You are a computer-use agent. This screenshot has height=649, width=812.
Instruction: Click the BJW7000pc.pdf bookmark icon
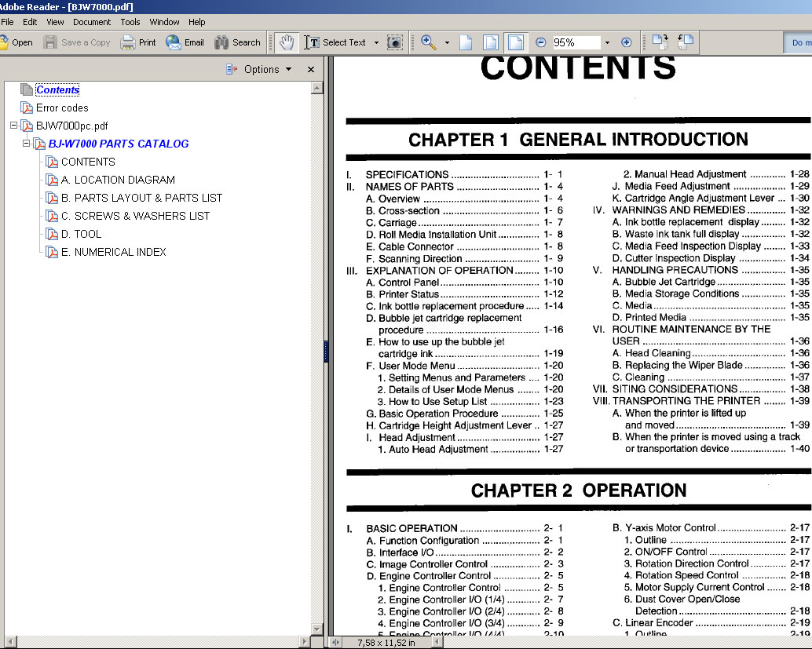pos(27,126)
